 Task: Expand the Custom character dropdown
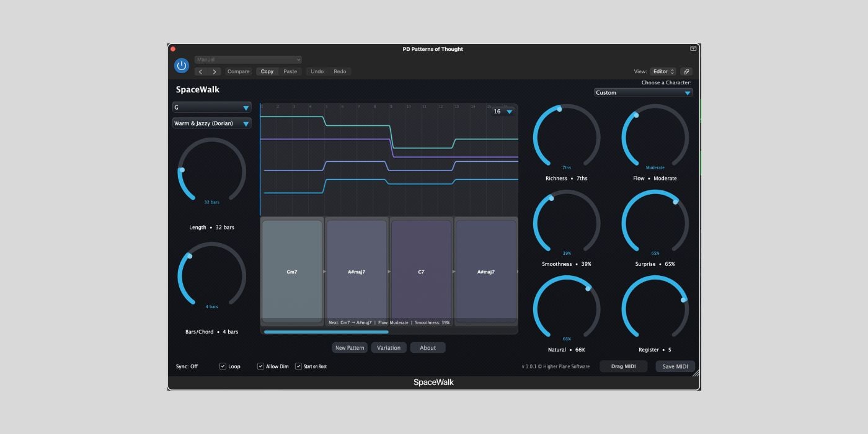click(x=643, y=93)
